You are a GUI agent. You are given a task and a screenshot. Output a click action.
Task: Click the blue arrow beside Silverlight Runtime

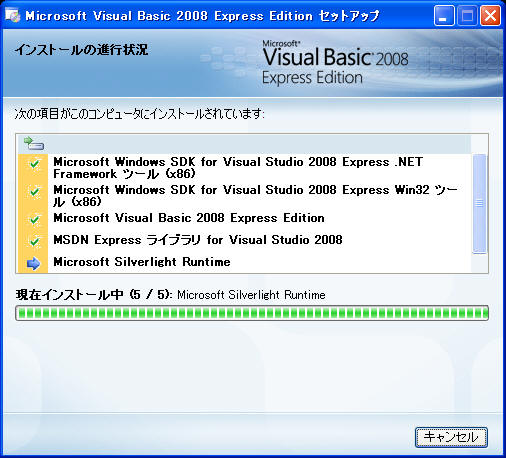[x=34, y=263]
